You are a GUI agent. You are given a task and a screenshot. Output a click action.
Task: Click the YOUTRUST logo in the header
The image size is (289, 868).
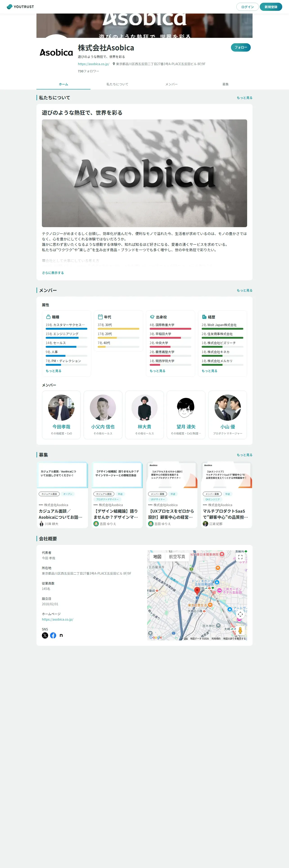tap(20, 7)
